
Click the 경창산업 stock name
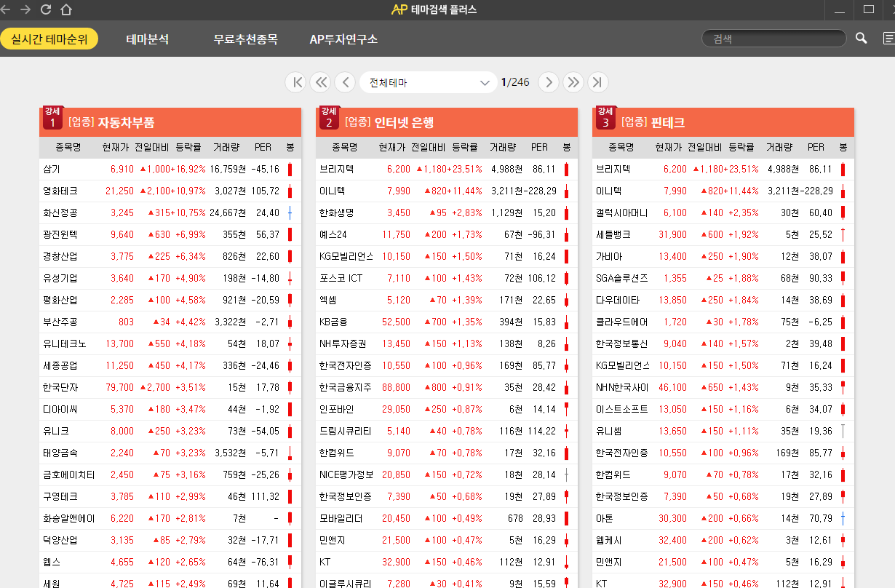tap(60, 257)
